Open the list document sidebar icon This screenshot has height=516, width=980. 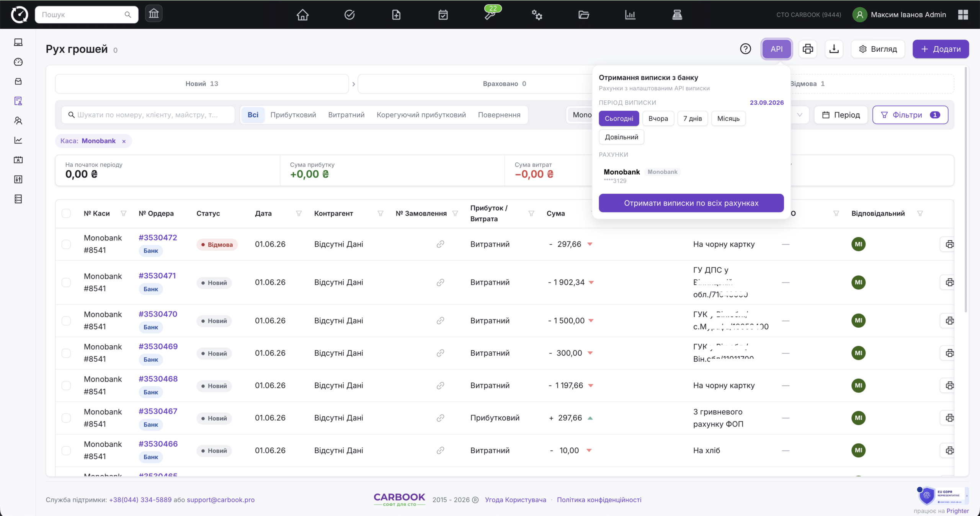[18, 199]
